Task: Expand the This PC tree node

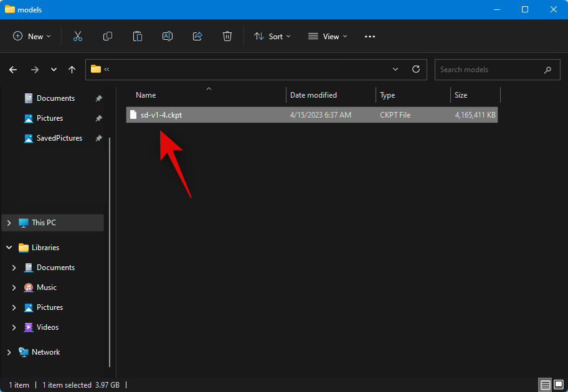Action: pos(9,223)
